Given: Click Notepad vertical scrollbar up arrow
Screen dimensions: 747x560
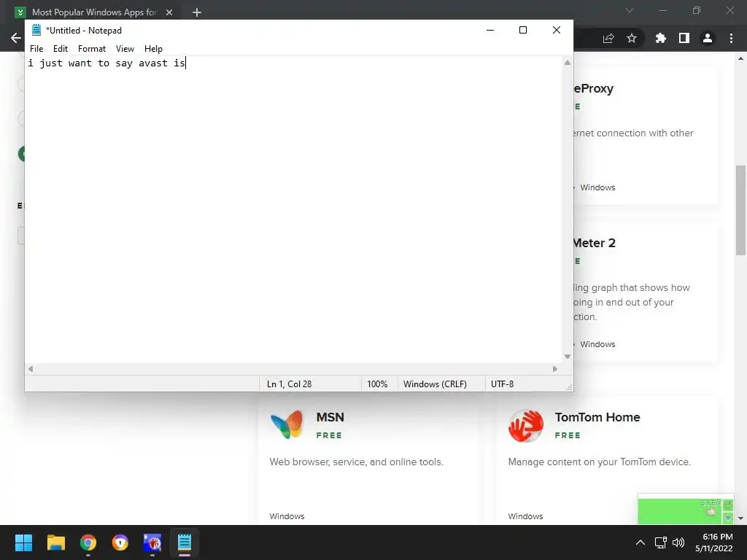Looking at the screenshot, I should tap(568, 63).
